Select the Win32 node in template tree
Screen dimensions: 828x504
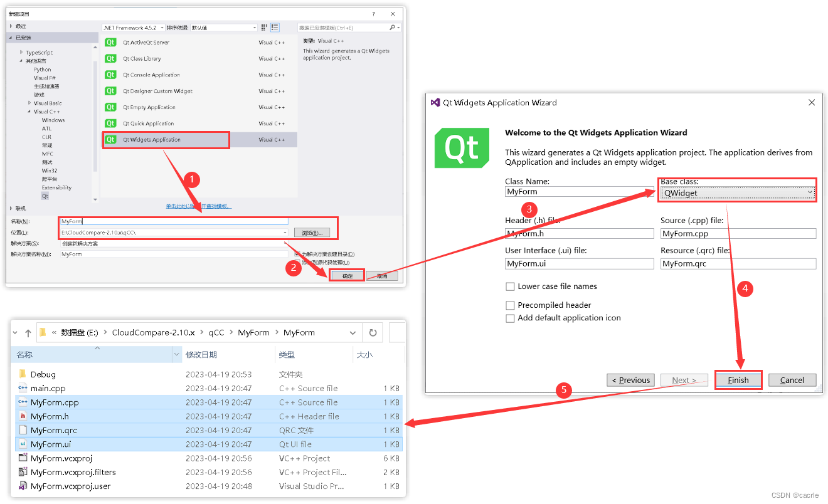[50, 171]
